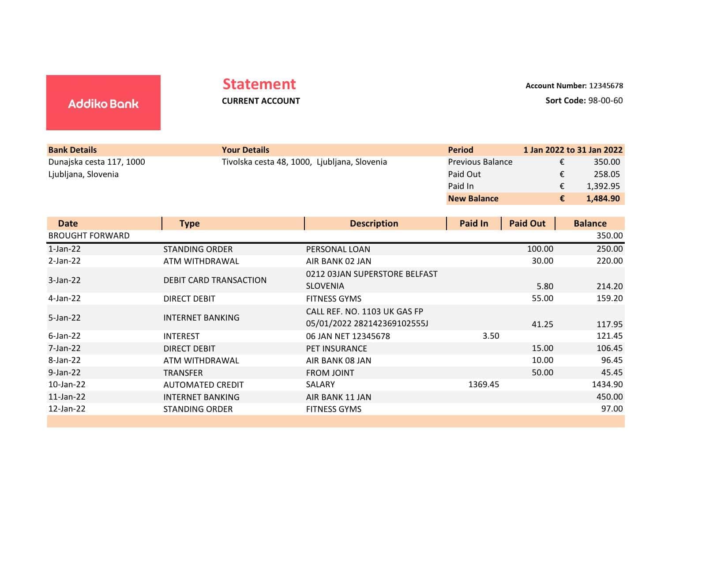
Task: Select the PET INSURANCE entry
Action: [x=337, y=348]
